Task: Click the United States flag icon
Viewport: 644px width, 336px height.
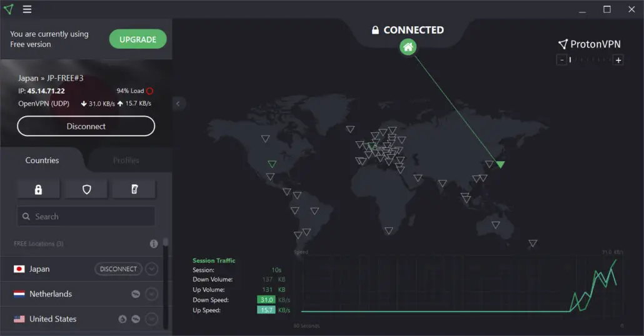Action: click(19, 319)
